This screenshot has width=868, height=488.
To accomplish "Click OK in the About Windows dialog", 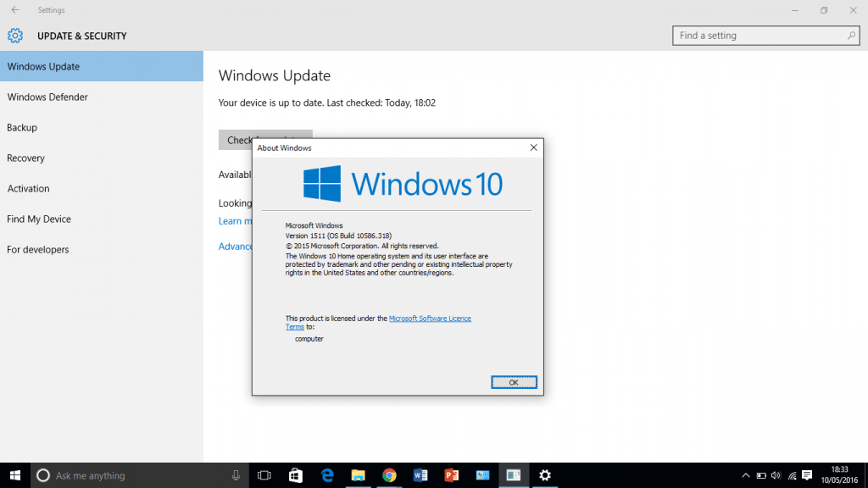I will (514, 382).
